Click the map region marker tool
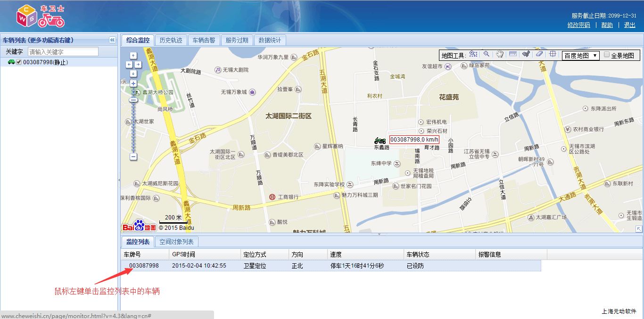Viewport: 644px width, 319px height. 526,55
